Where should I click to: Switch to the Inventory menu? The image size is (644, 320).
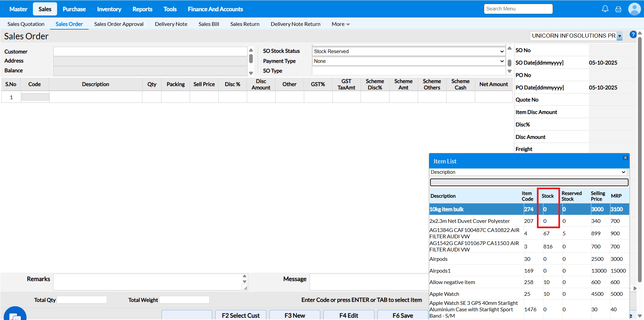point(109,9)
